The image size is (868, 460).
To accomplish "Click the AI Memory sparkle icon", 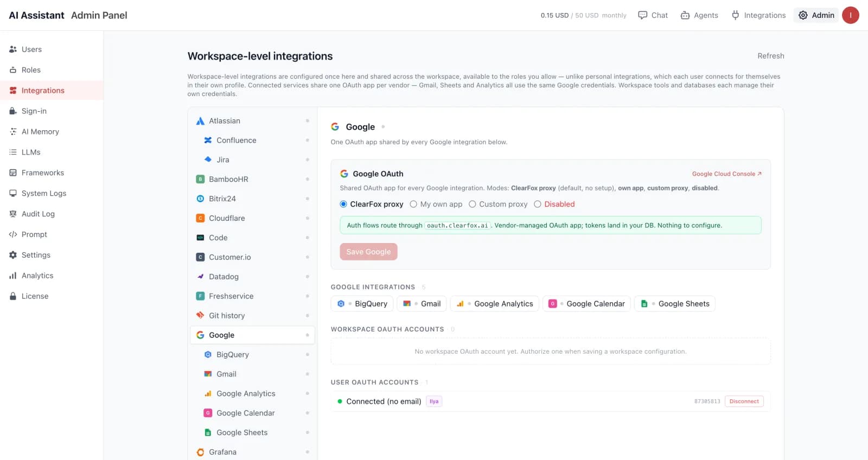I will tap(13, 132).
